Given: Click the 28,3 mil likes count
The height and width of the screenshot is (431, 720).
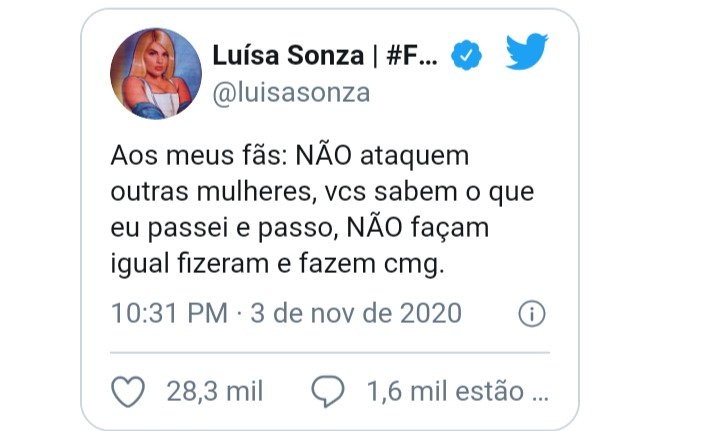Looking at the screenshot, I should 215,392.
